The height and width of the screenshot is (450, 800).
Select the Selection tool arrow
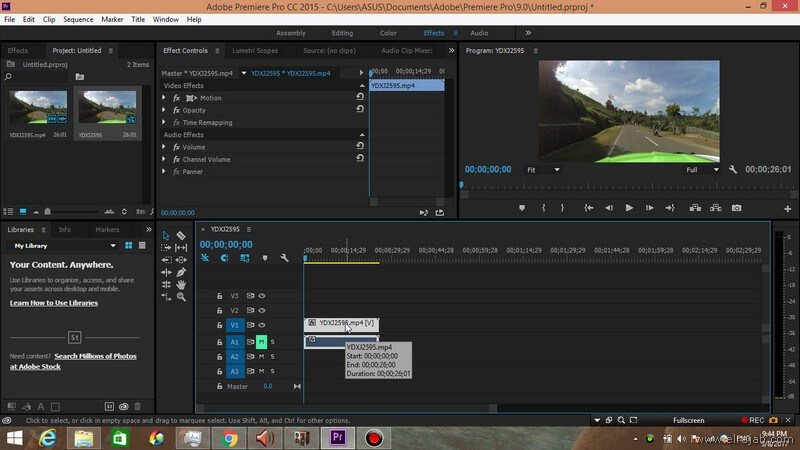[166, 235]
